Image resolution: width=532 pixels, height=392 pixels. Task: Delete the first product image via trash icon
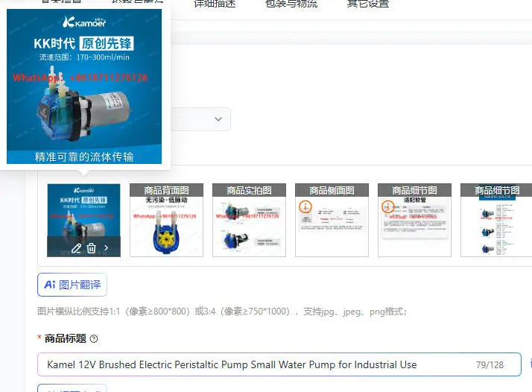point(91,248)
